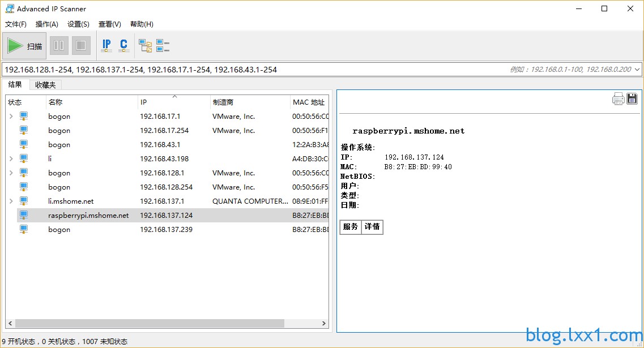Select the IP cell 192.168.137.124
644x348 pixels.
pyautogui.click(x=167, y=216)
